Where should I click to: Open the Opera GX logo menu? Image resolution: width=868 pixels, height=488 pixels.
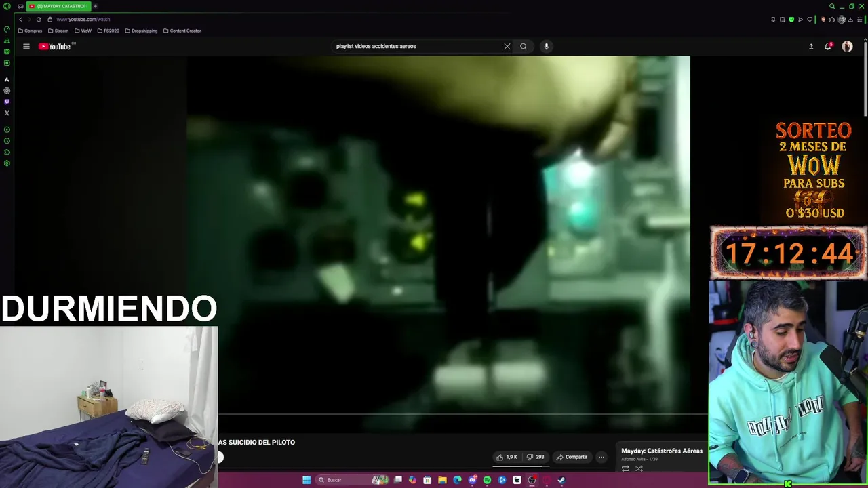7,6
